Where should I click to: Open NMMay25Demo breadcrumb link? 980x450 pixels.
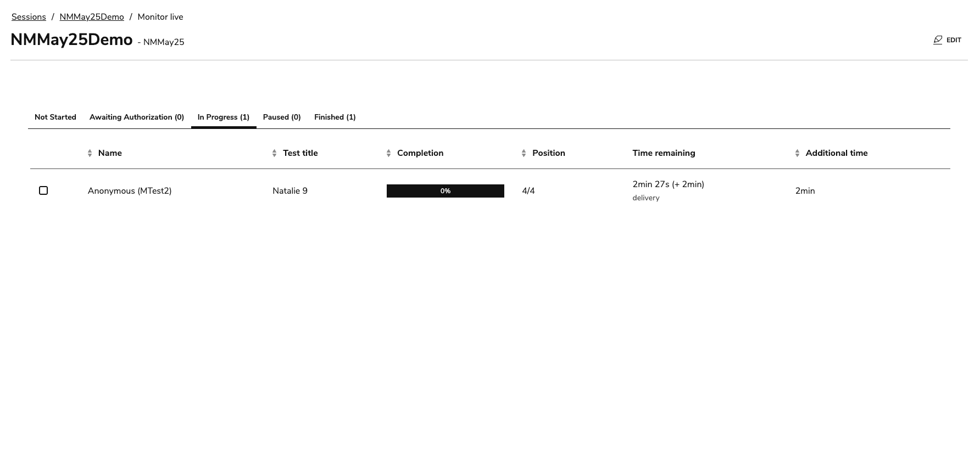92,17
